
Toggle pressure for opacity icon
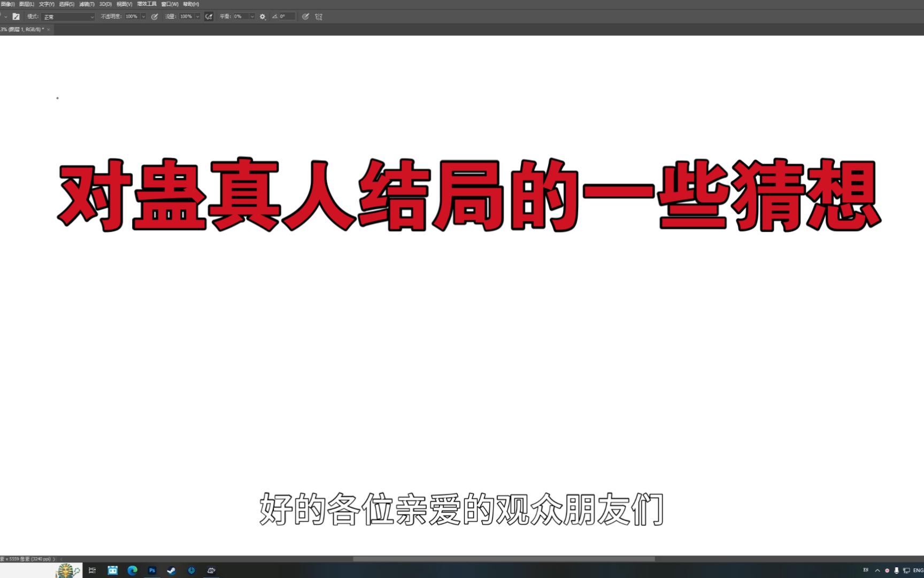(x=155, y=17)
